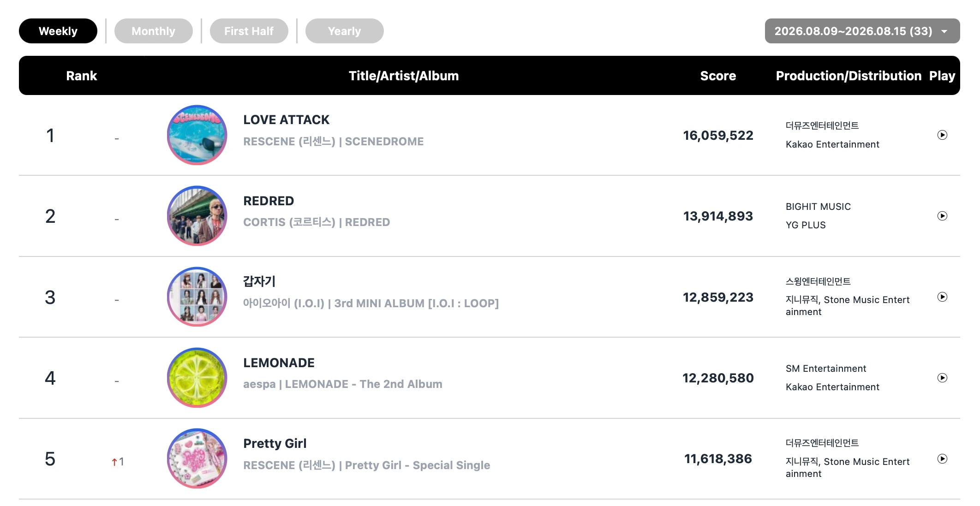Open the I.O.I LOOP album cover
This screenshot has width=980, height=506.
(x=197, y=297)
